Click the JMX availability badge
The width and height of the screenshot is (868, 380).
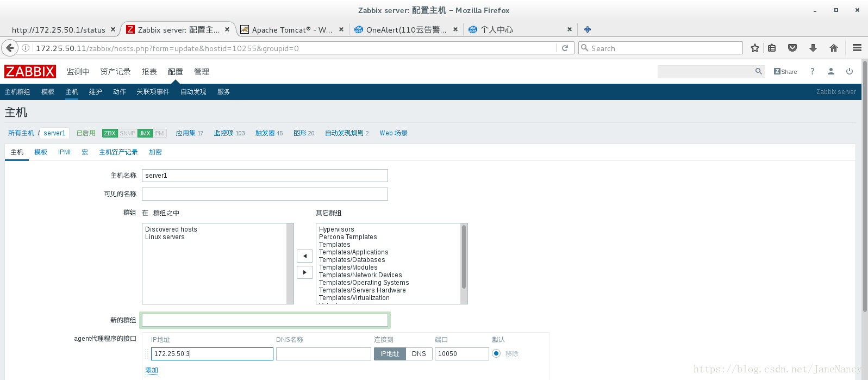(x=145, y=133)
